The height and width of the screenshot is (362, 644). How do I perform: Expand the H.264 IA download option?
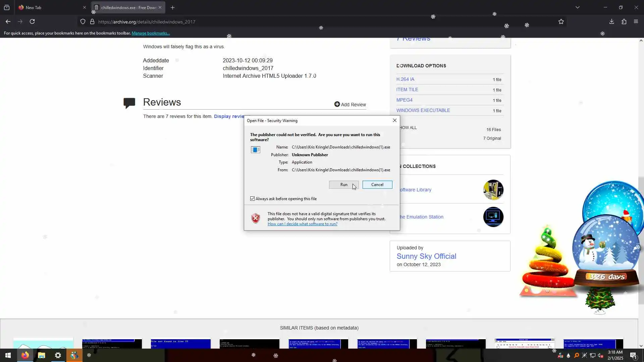click(x=405, y=79)
